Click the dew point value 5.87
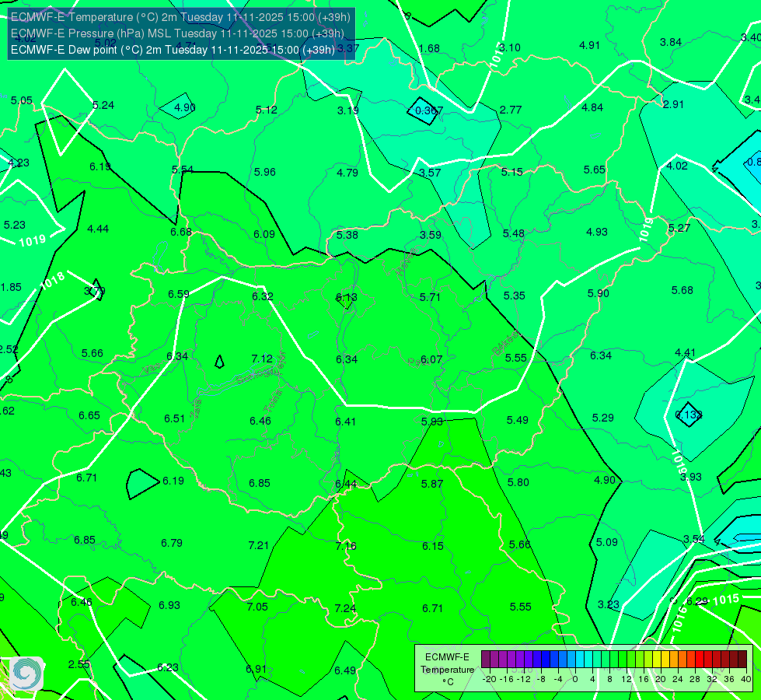This screenshot has height=700, width=761. pos(432,484)
